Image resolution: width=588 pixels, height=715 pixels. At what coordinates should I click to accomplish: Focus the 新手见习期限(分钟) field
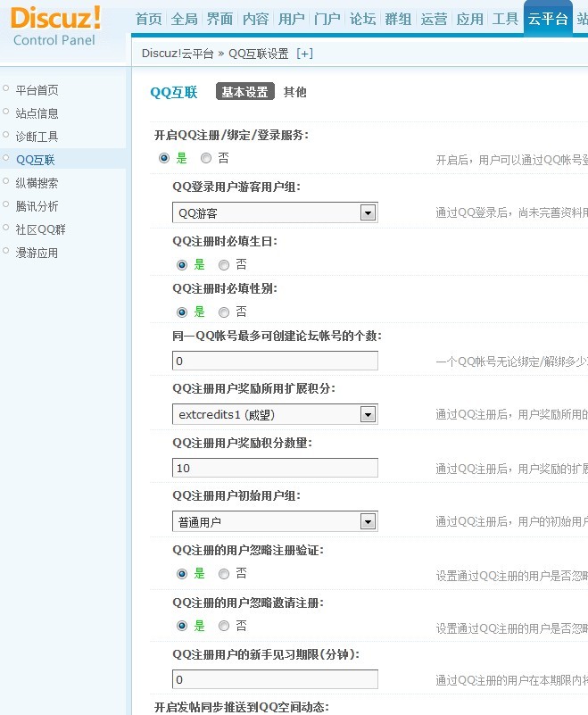pos(275,679)
